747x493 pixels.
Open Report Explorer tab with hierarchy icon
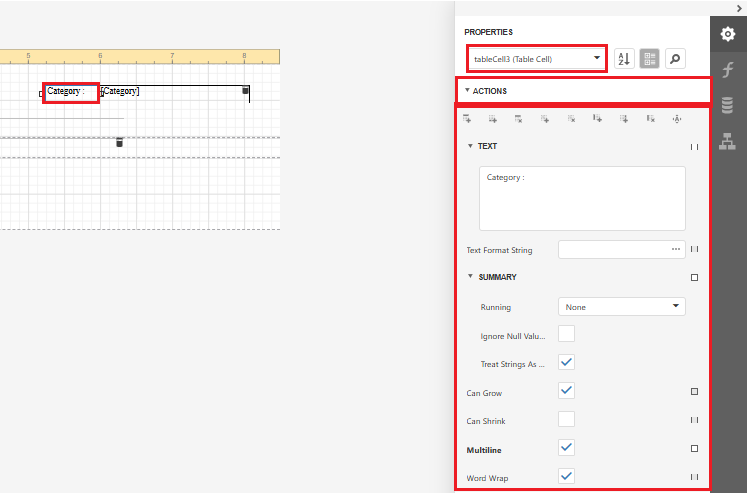pos(727,141)
